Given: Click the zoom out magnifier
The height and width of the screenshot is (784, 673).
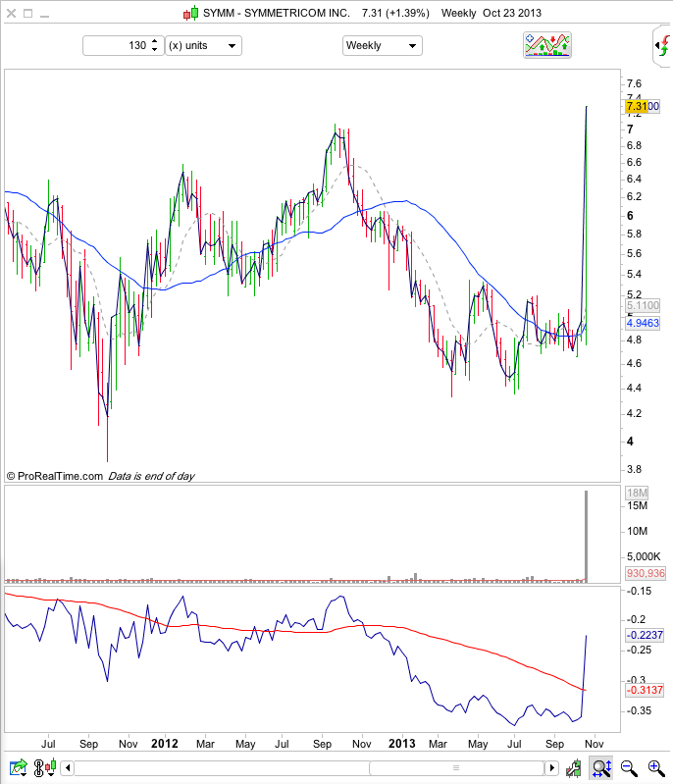Looking at the screenshot, I should [629, 768].
